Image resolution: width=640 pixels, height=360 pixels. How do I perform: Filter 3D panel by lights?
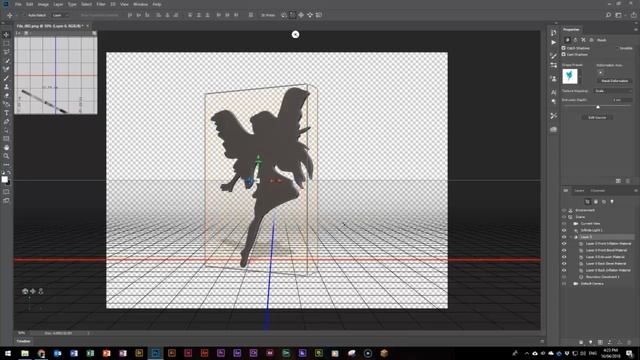[612, 202]
